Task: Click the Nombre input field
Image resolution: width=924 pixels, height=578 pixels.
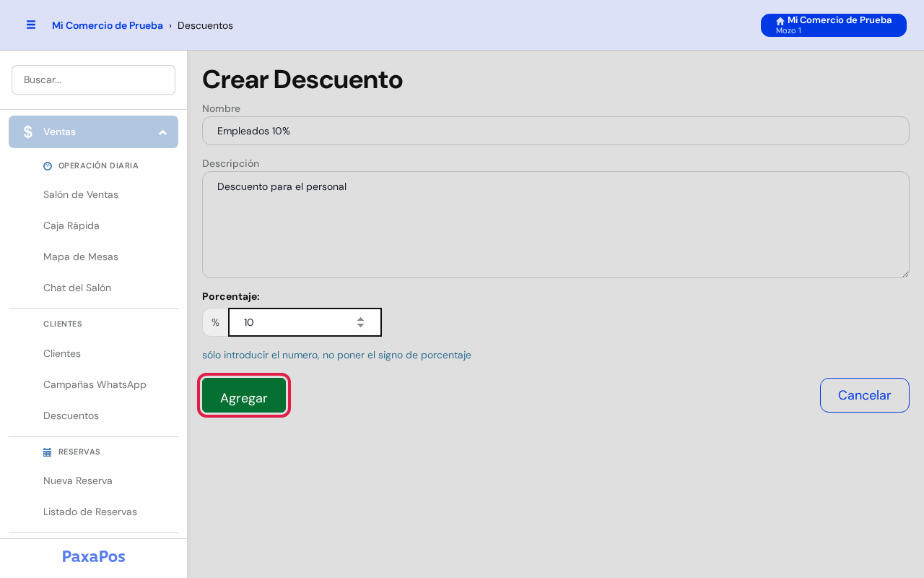Action: coord(555,131)
